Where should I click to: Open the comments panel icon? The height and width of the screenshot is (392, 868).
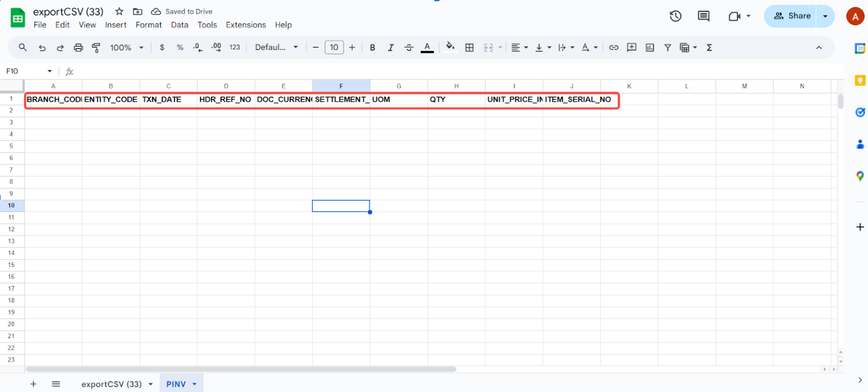point(703,16)
